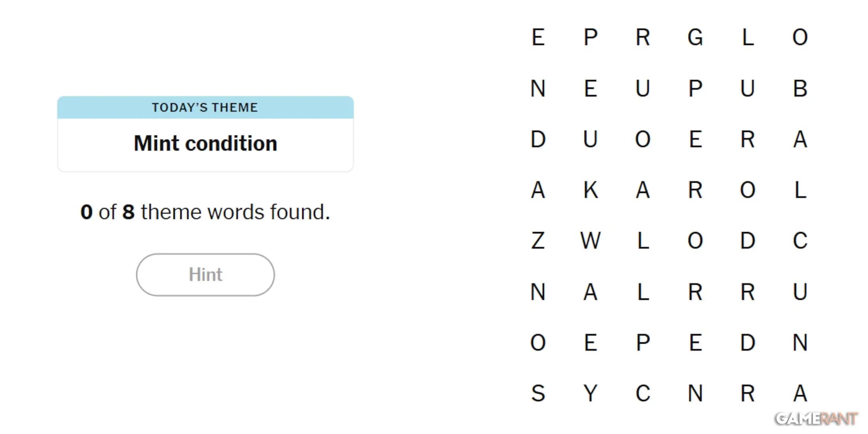The image size is (868, 434).
Task: Select the letter G in the grid
Action: [695, 37]
